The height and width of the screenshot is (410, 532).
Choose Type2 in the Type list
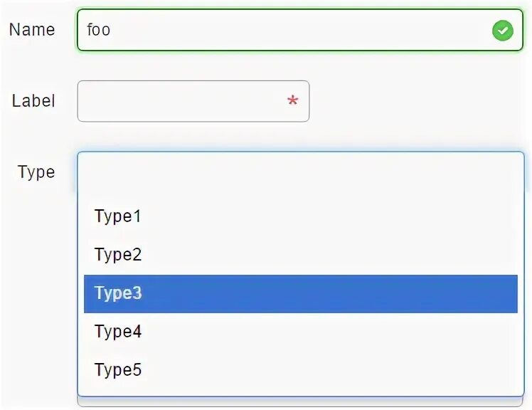coord(118,255)
